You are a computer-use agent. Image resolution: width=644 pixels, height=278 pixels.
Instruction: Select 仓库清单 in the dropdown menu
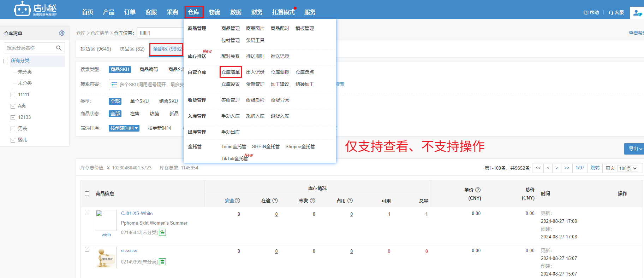pyautogui.click(x=231, y=72)
